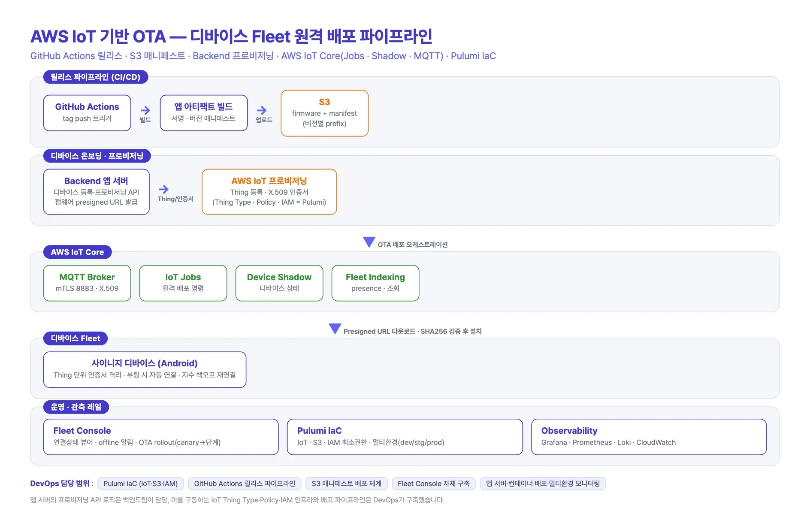The width and height of the screenshot is (810, 532).
Task: Click the text 'IoT · S3 · IAM 최소권한 · 멀티환경(dev/stg/prod)'
Action: click(371, 442)
